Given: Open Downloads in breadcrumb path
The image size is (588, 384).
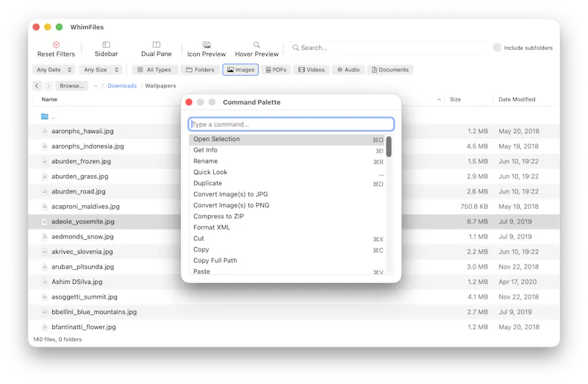Looking at the screenshot, I should 122,86.
